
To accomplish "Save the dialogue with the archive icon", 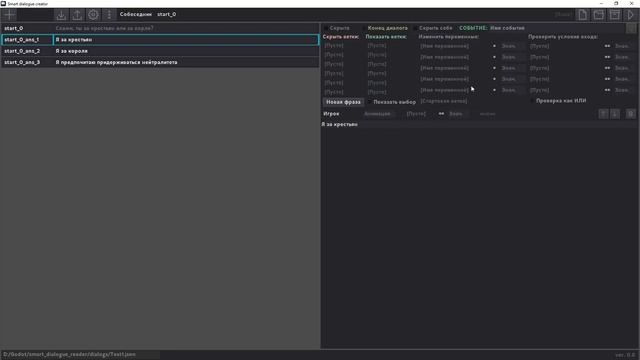I will click(x=615, y=15).
